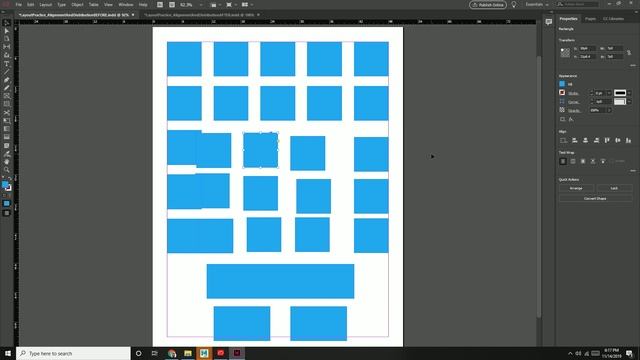Click Align Left Edges icon
This screenshot has height=360, width=640.
point(575,140)
